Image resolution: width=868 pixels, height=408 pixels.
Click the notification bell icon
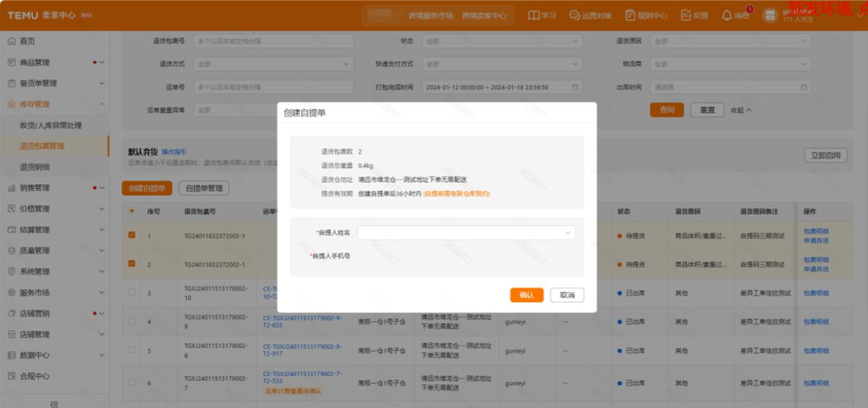[727, 15]
